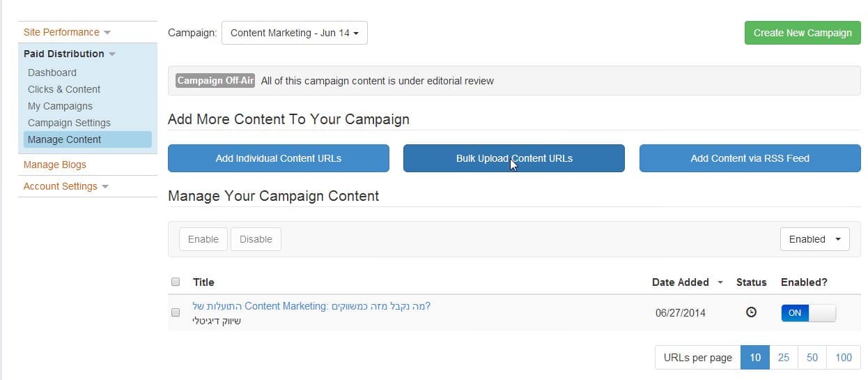This screenshot has width=868, height=380.
Task: Click the Site Performance caret arrow
Action: click(x=107, y=33)
